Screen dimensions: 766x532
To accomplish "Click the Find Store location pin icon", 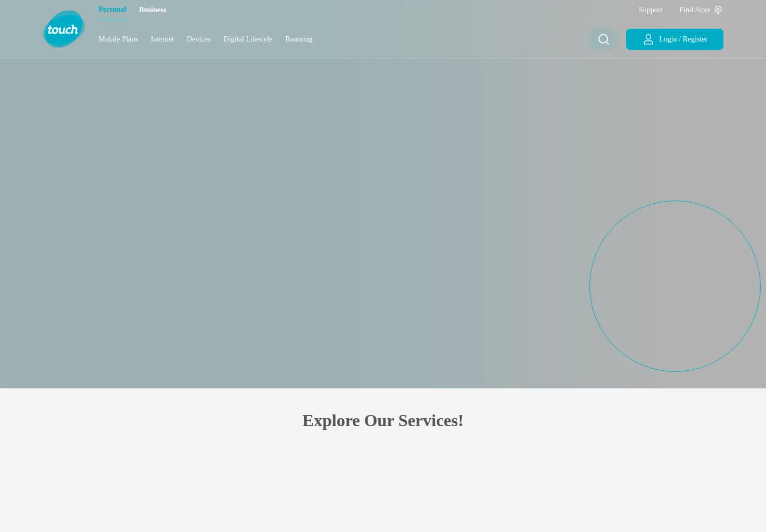I will (718, 10).
